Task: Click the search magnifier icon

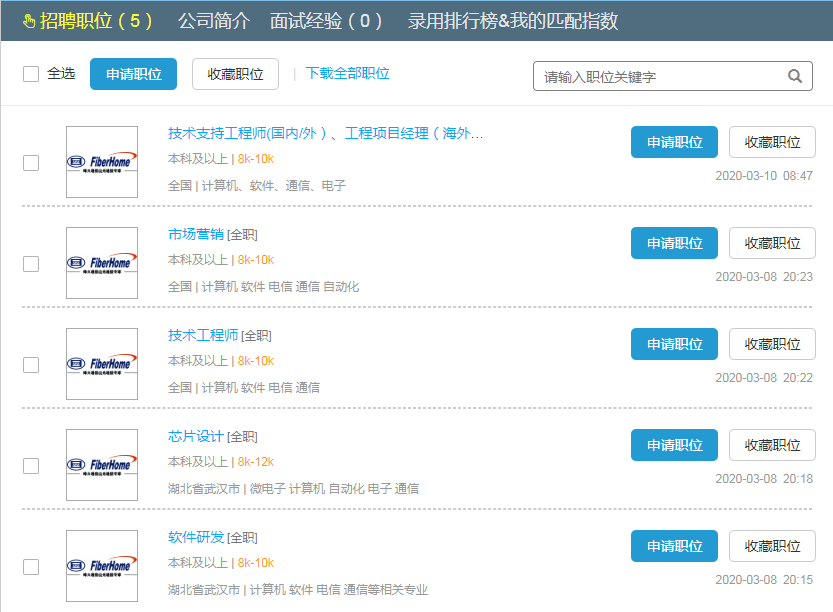Action: tap(795, 76)
